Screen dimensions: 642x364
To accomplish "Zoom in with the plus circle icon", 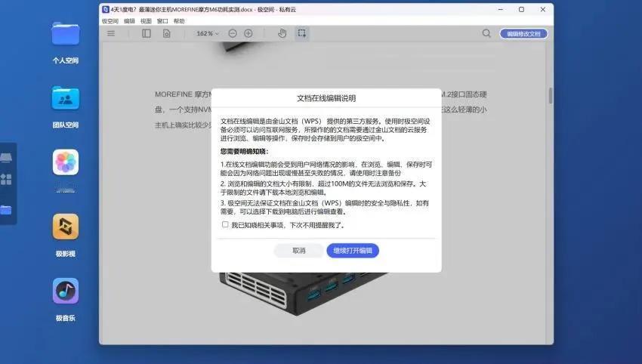I will click(x=248, y=33).
